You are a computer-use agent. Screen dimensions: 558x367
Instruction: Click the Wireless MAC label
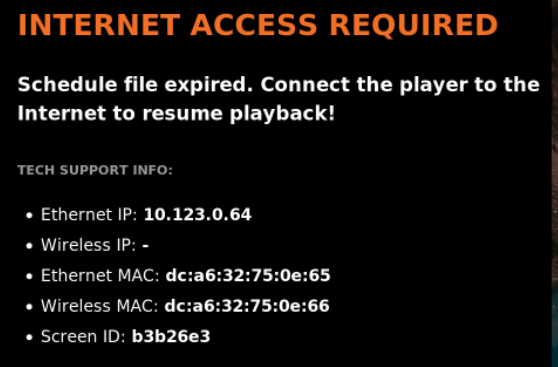pyautogui.click(x=99, y=306)
